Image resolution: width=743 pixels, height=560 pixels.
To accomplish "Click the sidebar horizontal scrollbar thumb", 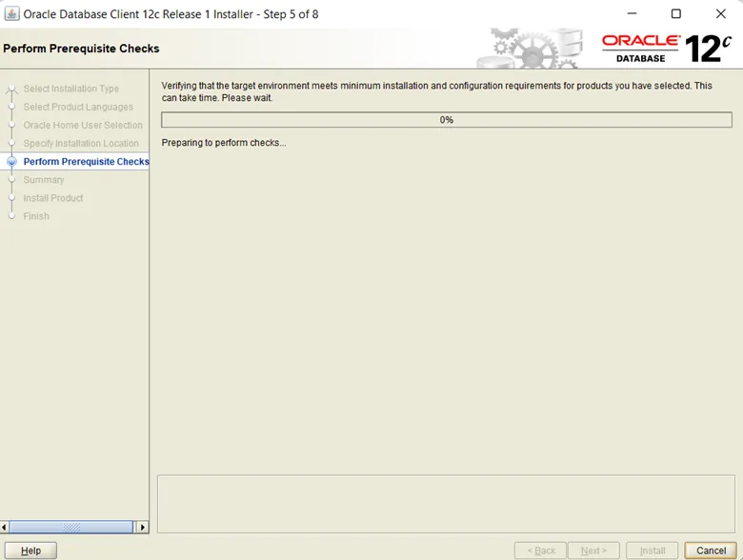I will pos(71,528).
